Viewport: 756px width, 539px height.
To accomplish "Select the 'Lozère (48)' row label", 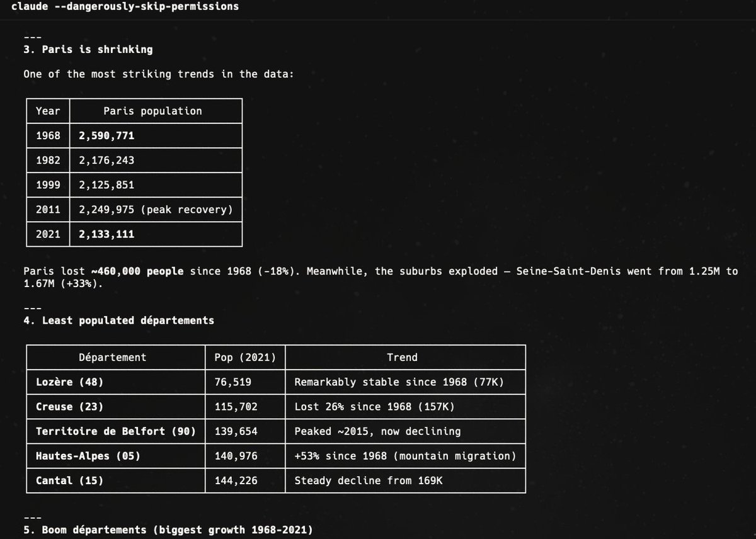I will pyautogui.click(x=69, y=382).
